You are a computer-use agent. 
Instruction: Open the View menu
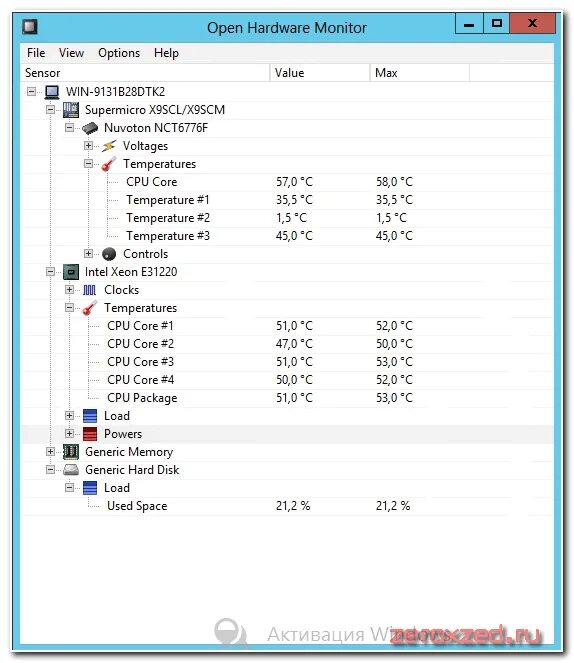[x=71, y=53]
